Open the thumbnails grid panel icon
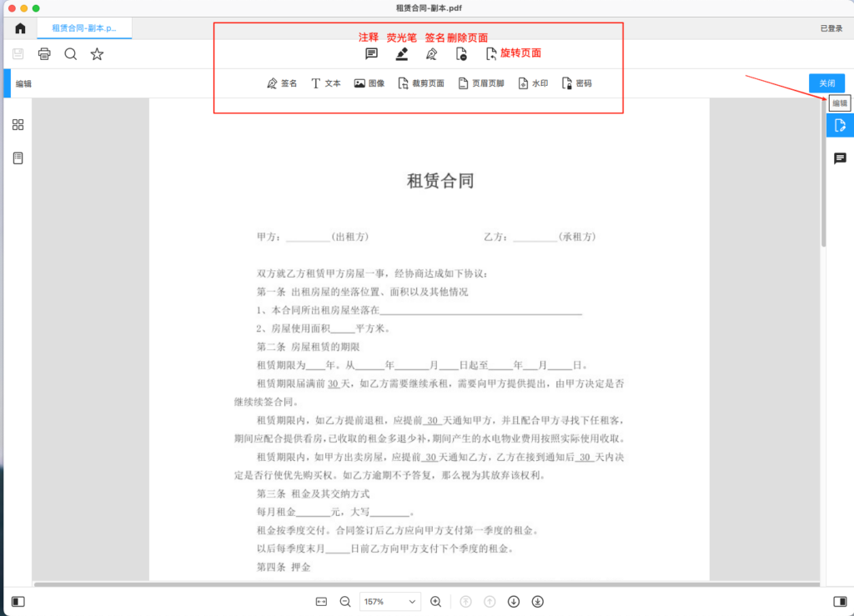Viewport: 854px width, 616px height. tap(18, 125)
